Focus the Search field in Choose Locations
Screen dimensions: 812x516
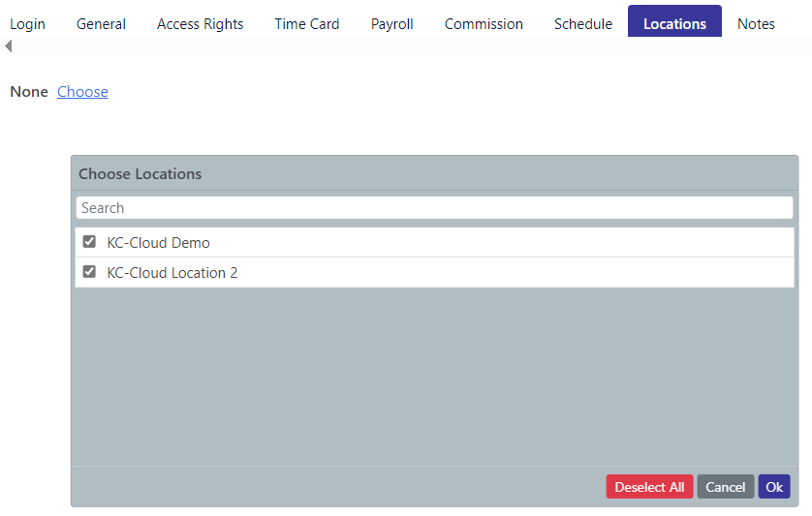tap(434, 207)
